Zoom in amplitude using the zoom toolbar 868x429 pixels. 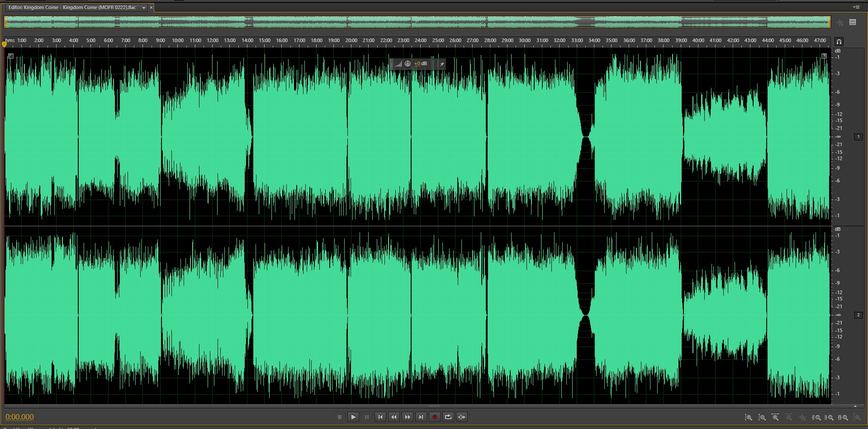(749, 418)
